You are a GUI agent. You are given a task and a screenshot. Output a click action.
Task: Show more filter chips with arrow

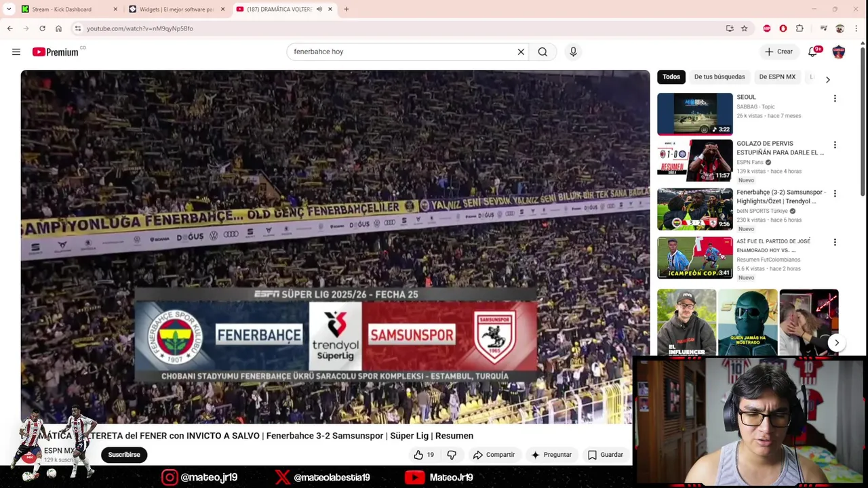coord(827,80)
